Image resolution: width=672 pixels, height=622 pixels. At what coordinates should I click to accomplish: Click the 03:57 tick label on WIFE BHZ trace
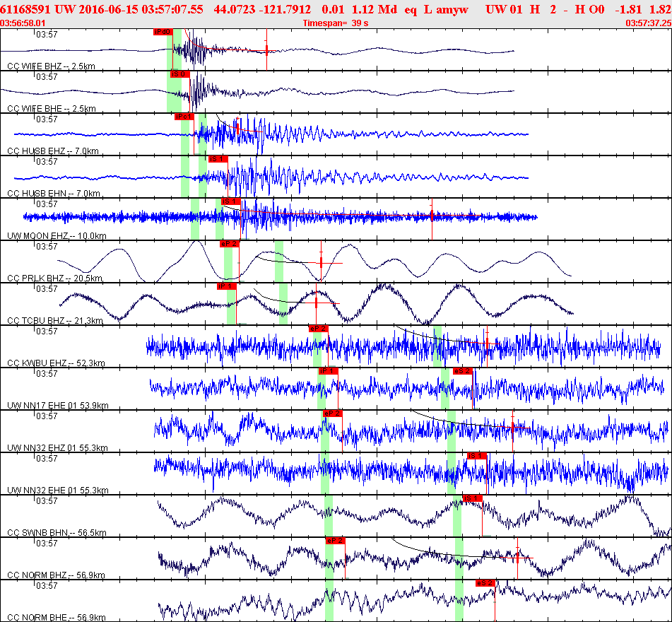(x=47, y=35)
